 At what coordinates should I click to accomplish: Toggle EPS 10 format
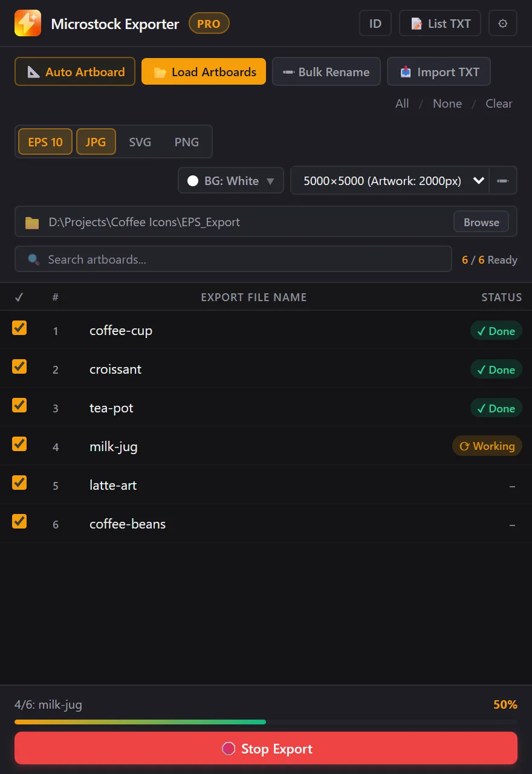pyautogui.click(x=45, y=142)
